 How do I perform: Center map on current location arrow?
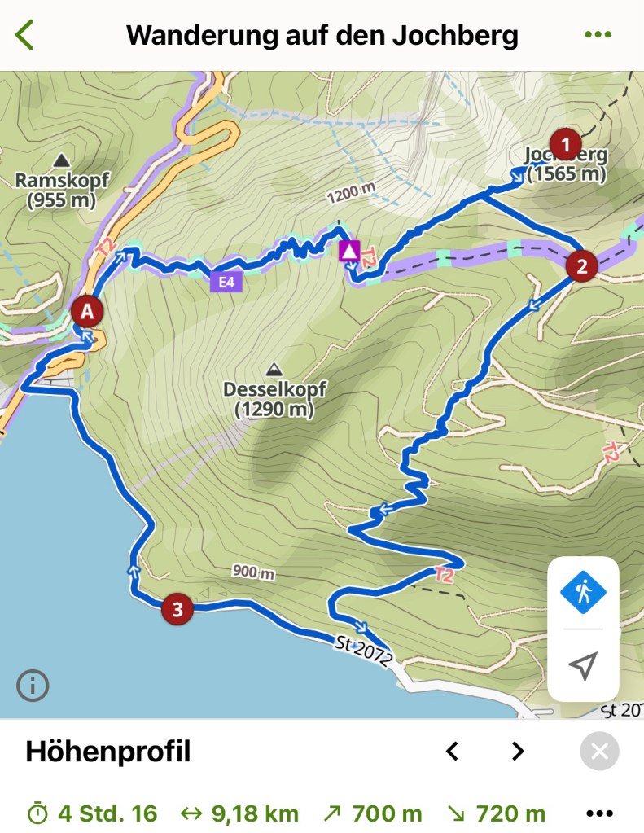[x=583, y=664]
